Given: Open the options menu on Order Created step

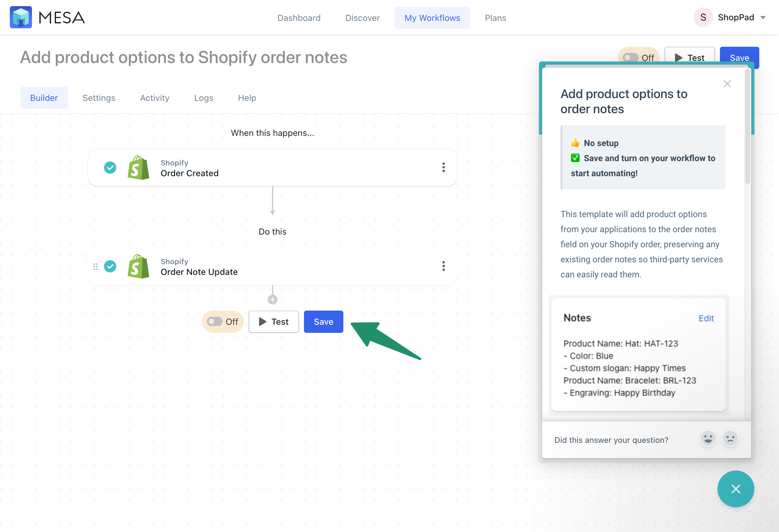Looking at the screenshot, I should 443,168.
